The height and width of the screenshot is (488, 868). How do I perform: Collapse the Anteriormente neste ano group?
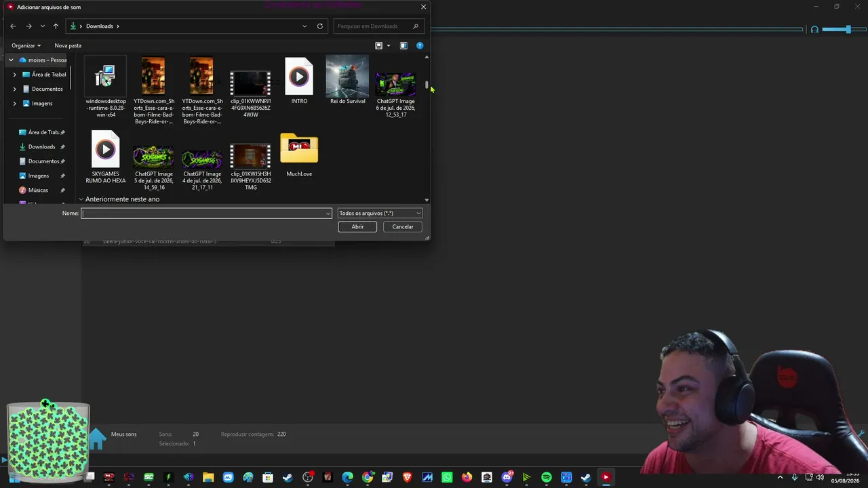(81, 199)
